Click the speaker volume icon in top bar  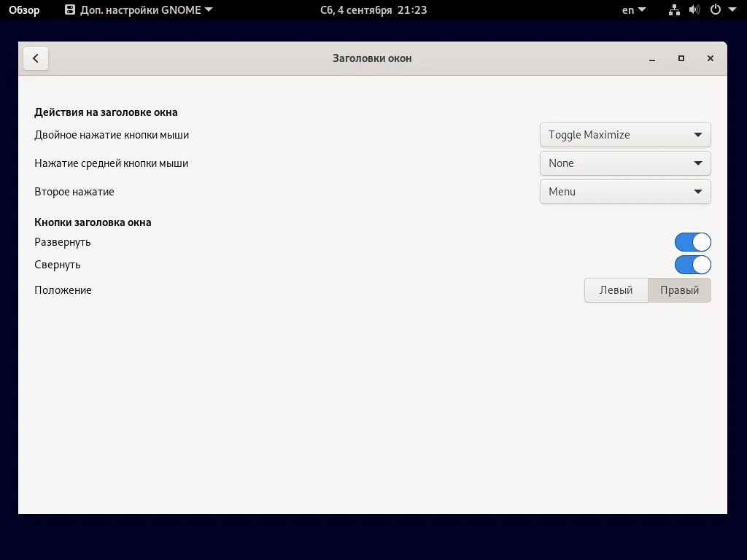pyautogui.click(x=694, y=10)
